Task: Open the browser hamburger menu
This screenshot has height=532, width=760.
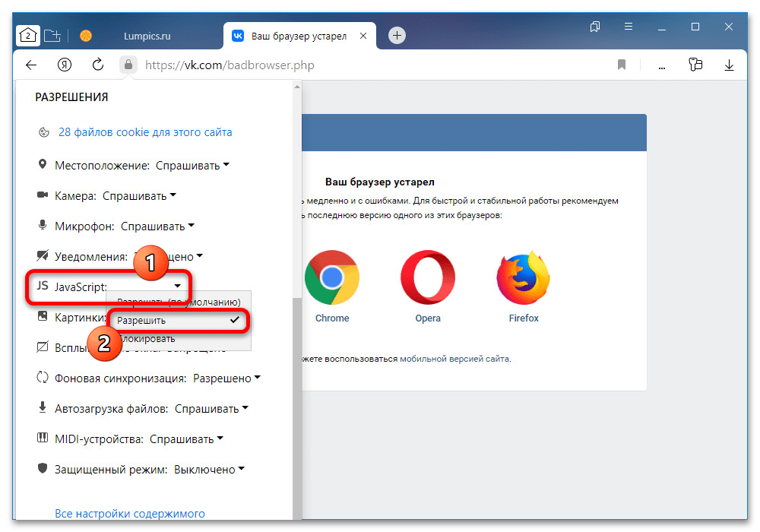Action: (629, 27)
